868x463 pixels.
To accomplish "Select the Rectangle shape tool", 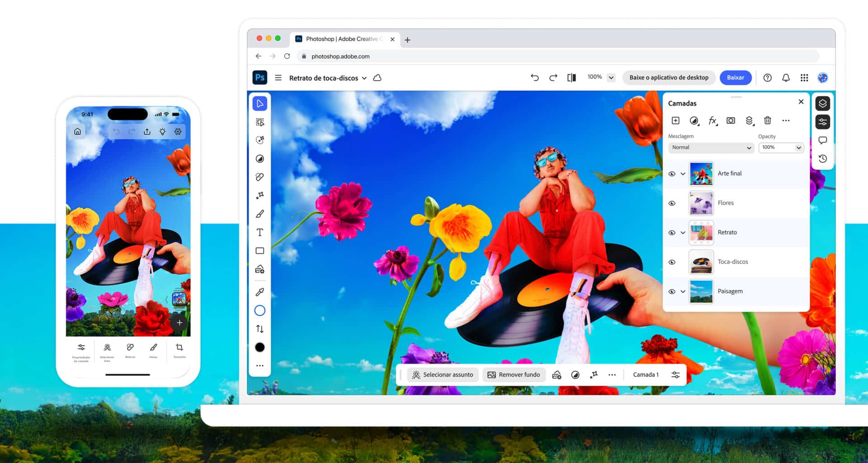I will pyautogui.click(x=259, y=250).
